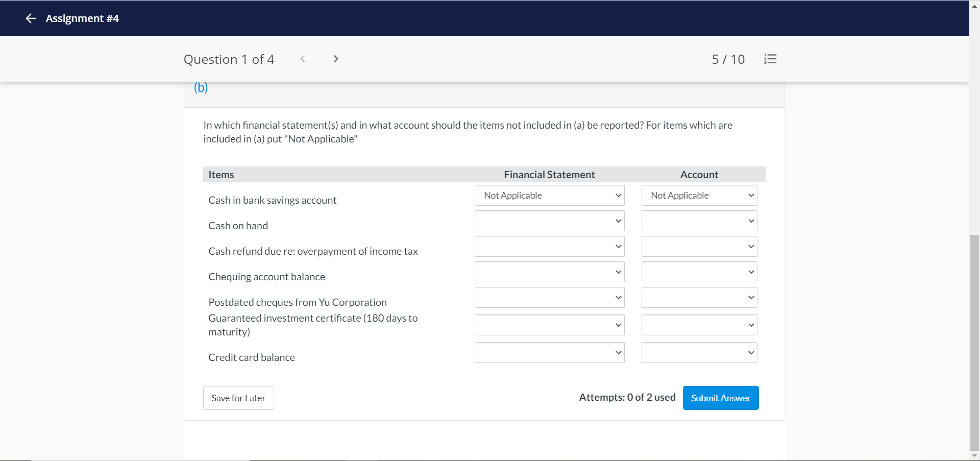Open Account dropdown for Postdated cheques from Yu
Image resolution: width=980 pixels, height=461 pixels.
(x=699, y=298)
